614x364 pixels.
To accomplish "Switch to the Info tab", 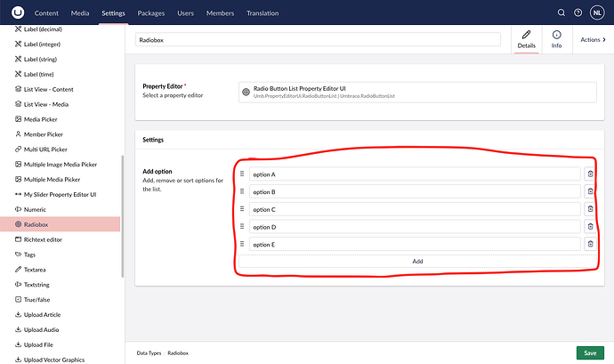I will 556,40.
